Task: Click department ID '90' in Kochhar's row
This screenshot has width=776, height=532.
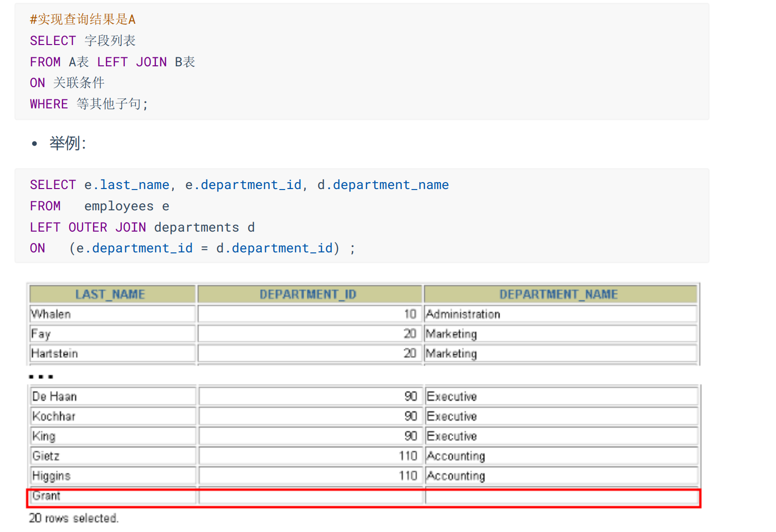Action: [411, 416]
